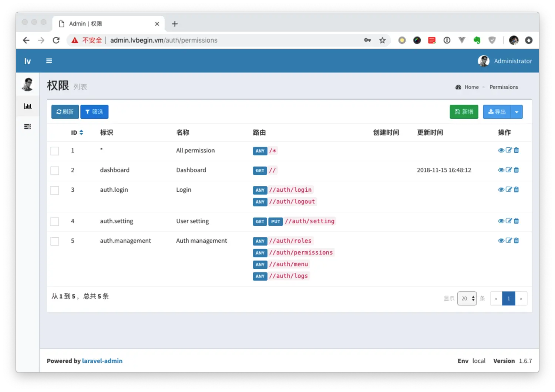The width and height of the screenshot is (555, 392).
Task: Select the auth.setting row checkbox
Action: click(55, 221)
